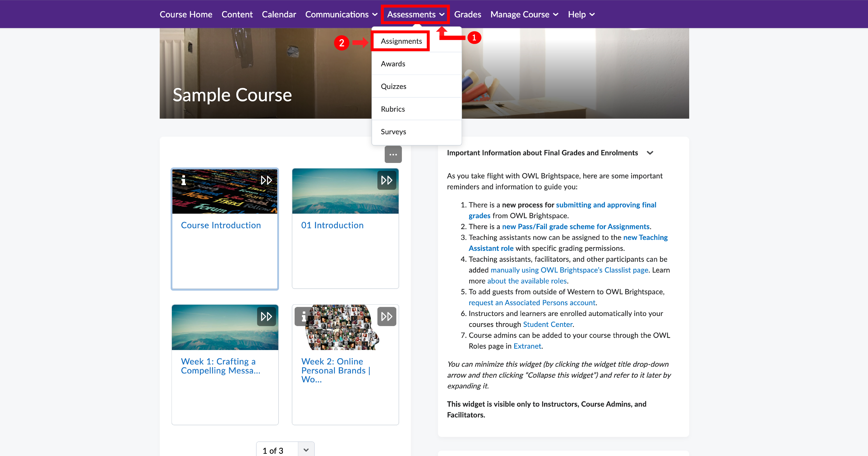
Task: Open the page selector showing 1 of 3
Action: point(285,450)
